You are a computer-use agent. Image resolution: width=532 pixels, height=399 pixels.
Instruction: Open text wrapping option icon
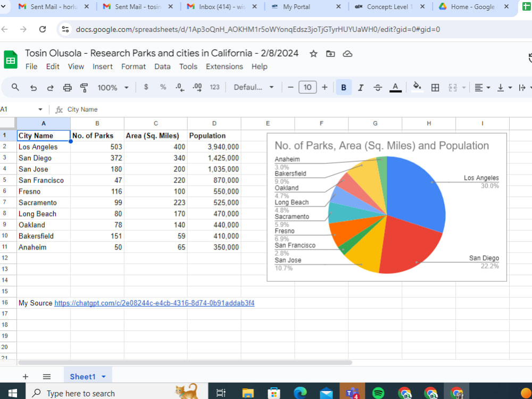coord(523,88)
